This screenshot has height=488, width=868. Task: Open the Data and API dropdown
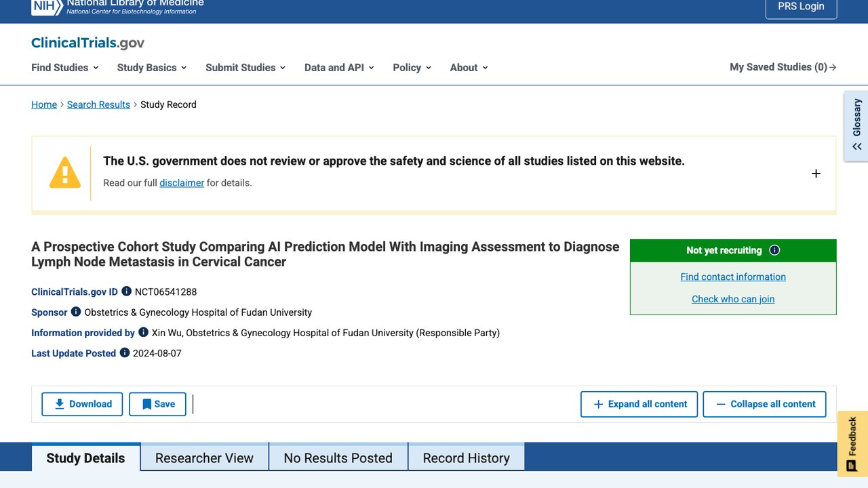pyautogui.click(x=339, y=67)
